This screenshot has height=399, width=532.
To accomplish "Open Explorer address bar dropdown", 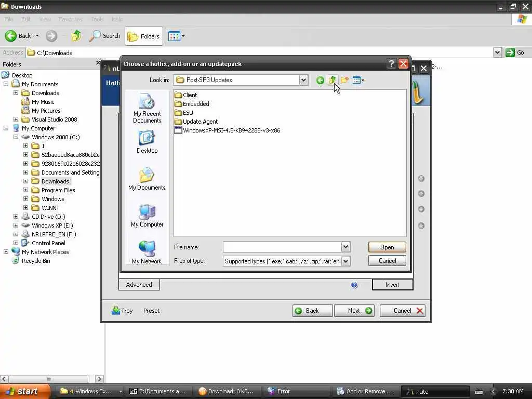I will tap(497, 52).
